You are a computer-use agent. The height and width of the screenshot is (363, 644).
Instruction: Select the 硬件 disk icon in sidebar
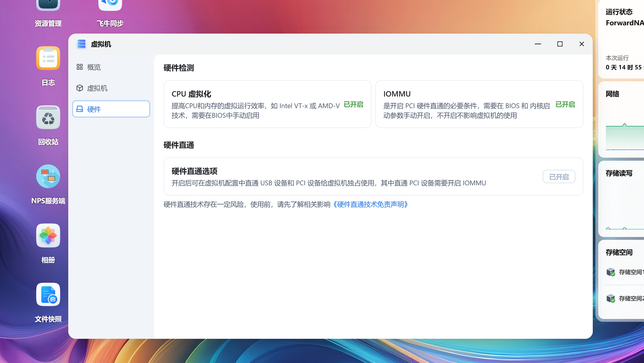tap(80, 109)
